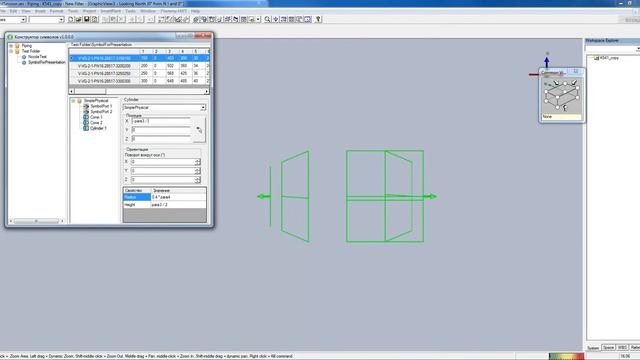Viewport: 640px width, 360px height.
Task: Open the Tools menu
Action: click(x=73, y=11)
